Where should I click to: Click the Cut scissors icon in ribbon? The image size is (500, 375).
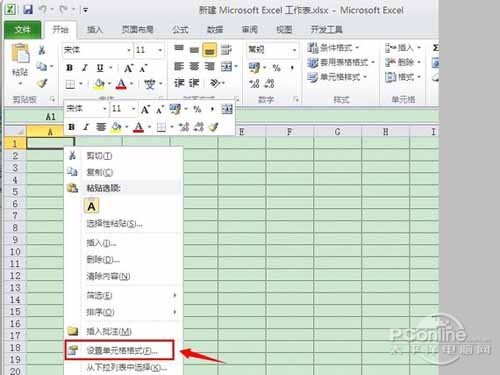pos(42,50)
